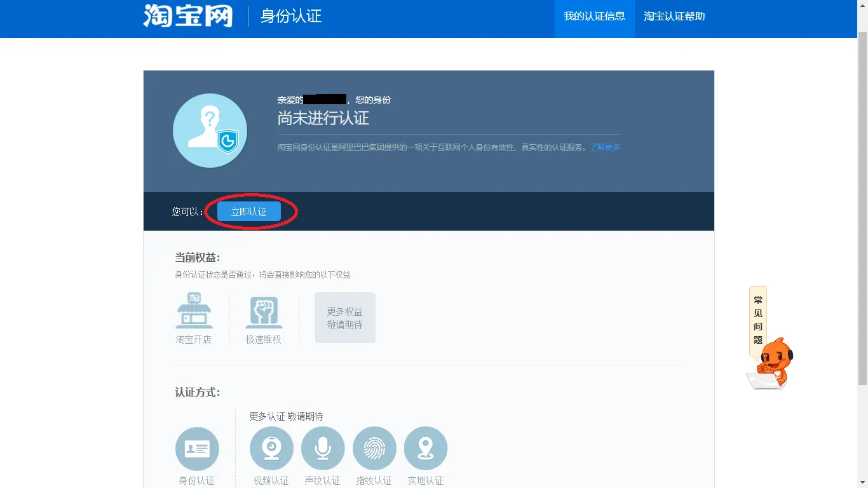Image resolution: width=868 pixels, height=488 pixels.
Task: Click the 淘宝开店 label text
Action: tap(194, 340)
